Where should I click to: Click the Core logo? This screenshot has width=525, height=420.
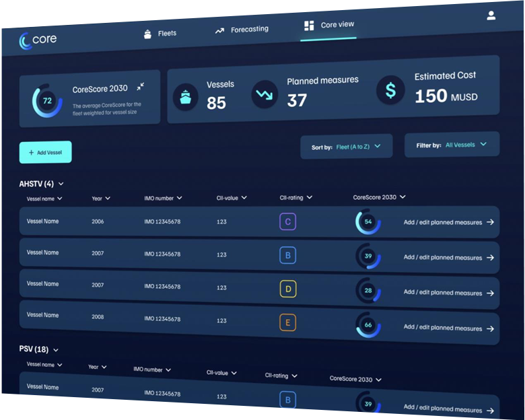click(38, 40)
